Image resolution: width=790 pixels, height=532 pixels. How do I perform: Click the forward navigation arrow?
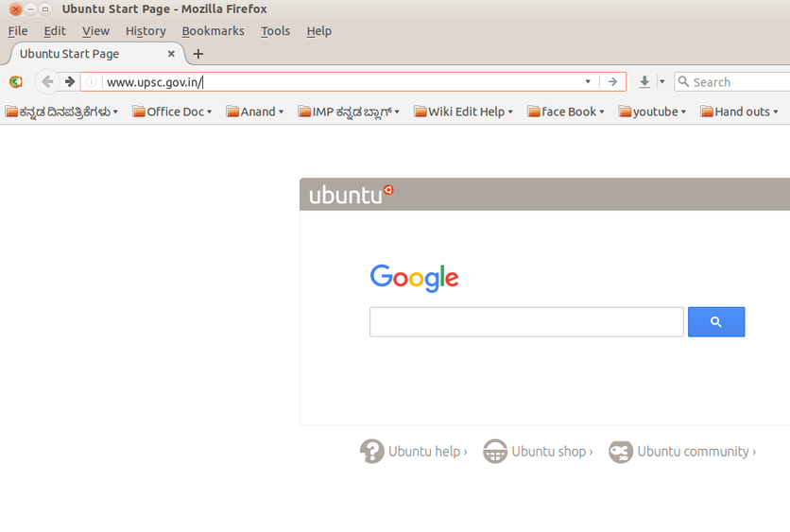click(70, 82)
